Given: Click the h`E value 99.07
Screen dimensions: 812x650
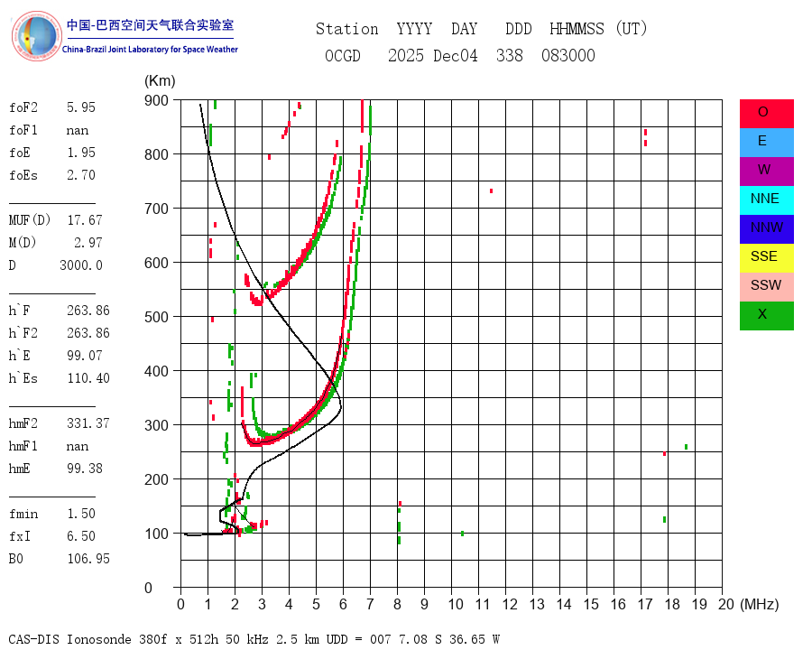Looking at the screenshot, I should [x=85, y=356].
